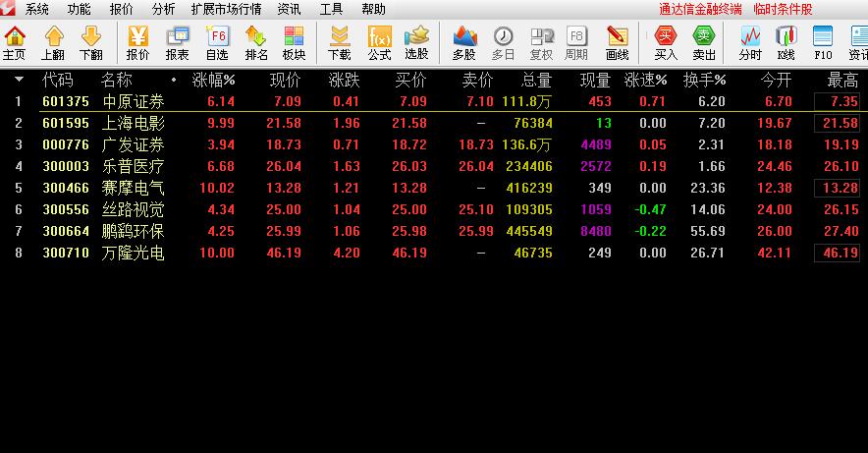Viewport: 868px width, 453px height.
Task: Open the 分析 menu
Action: 163,9
